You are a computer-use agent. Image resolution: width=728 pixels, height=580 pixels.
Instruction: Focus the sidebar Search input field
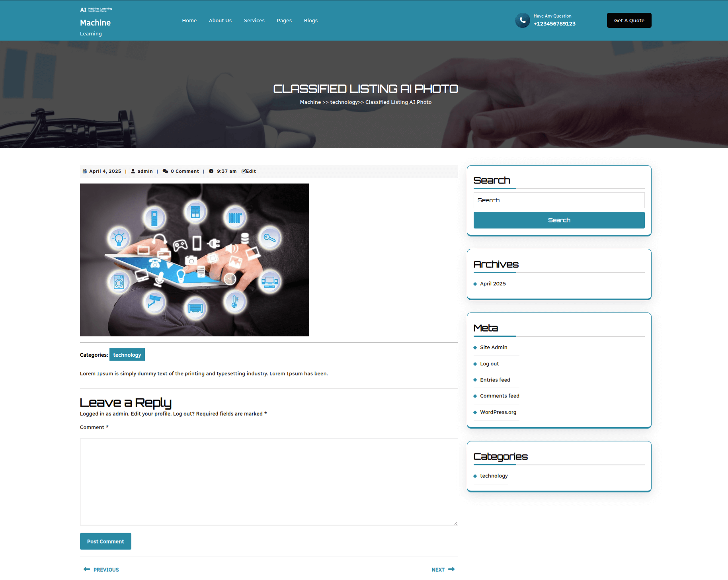(x=559, y=200)
